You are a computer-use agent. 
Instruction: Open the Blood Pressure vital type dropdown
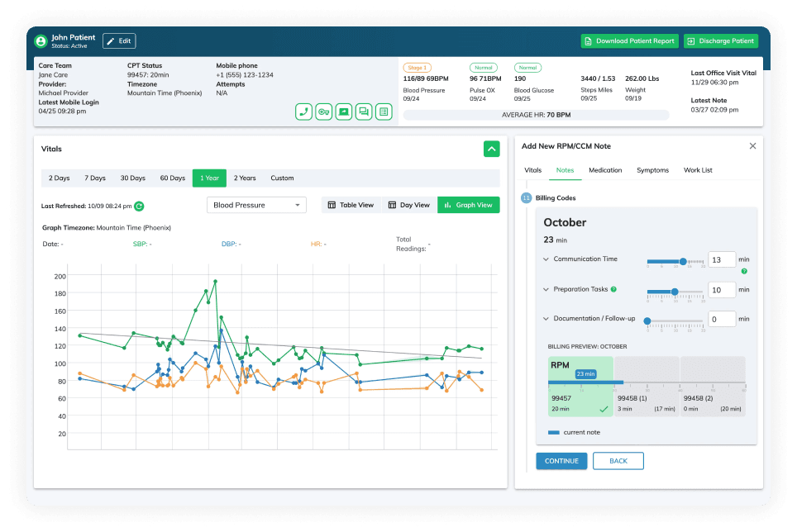click(255, 205)
